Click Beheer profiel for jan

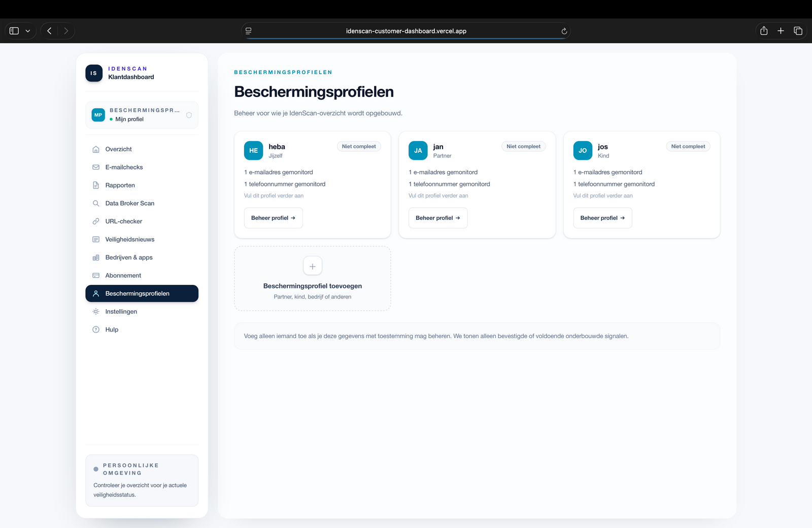click(438, 218)
